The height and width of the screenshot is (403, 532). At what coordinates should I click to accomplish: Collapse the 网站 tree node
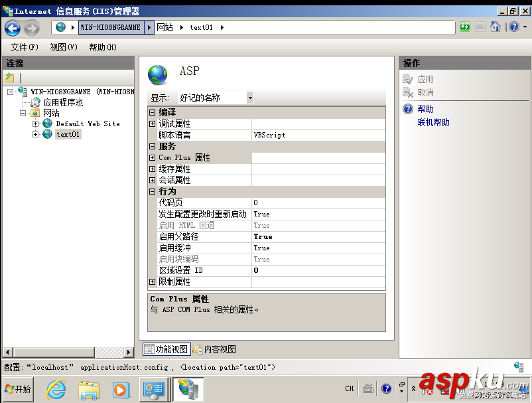pos(23,113)
